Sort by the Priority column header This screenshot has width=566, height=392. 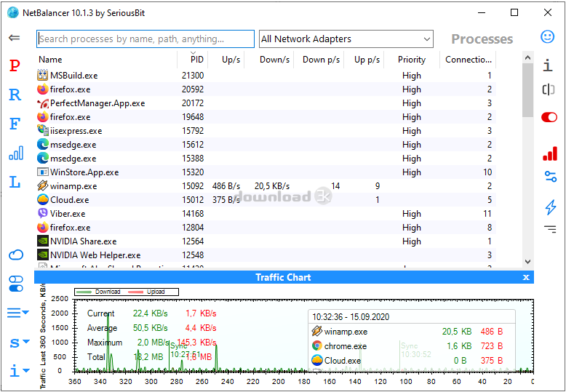[x=411, y=60]
